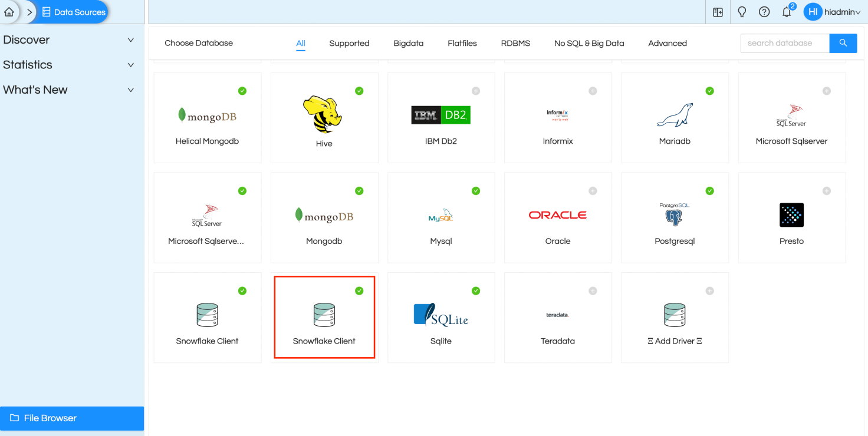The image size is (868, 436).
Task: Switch to the Advanced tab
Action: (668, 43)
